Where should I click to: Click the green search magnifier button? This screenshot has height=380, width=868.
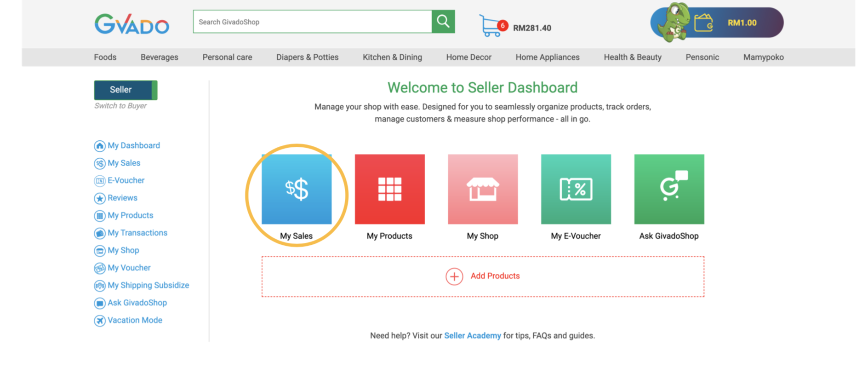[443, 22]
